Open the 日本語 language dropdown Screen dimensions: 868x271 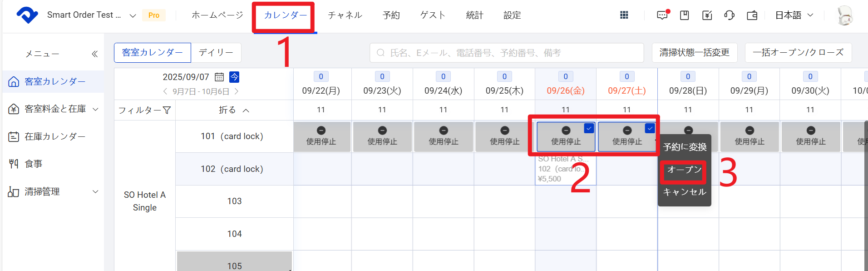pos(794,15)
